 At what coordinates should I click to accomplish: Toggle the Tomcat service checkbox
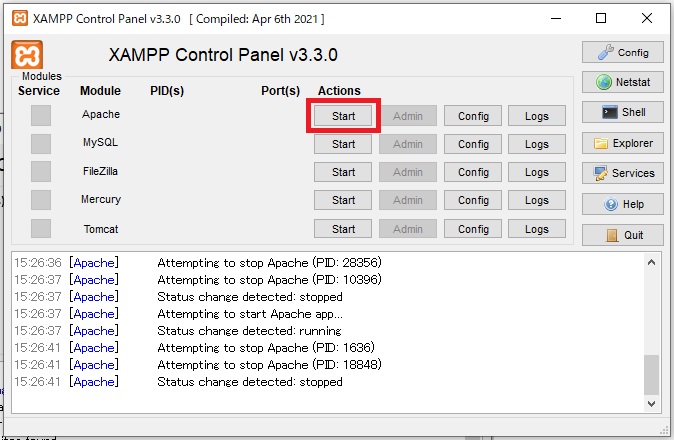[x=41, y=229]
